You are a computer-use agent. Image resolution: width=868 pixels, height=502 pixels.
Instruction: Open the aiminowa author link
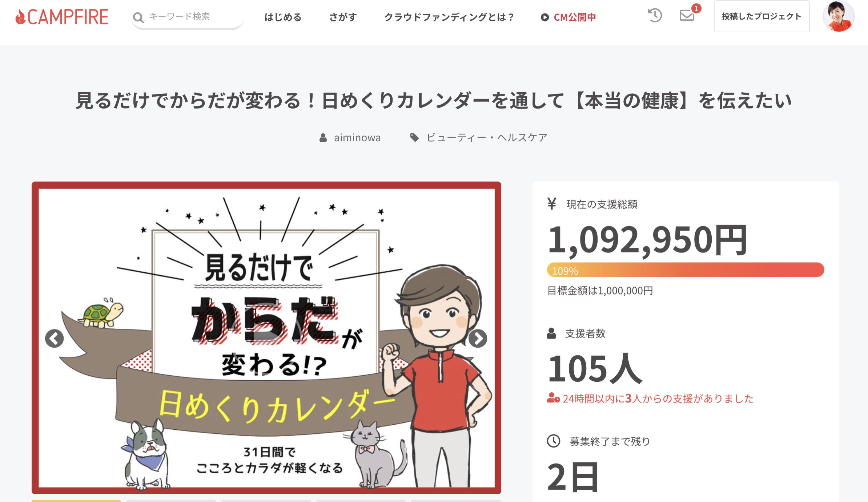click(357, 138)
